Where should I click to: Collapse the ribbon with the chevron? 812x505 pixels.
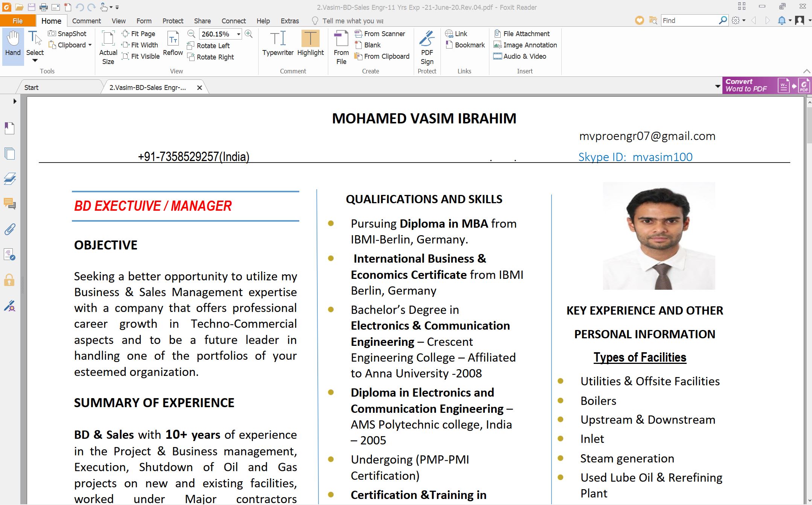(x=806, y=71)
